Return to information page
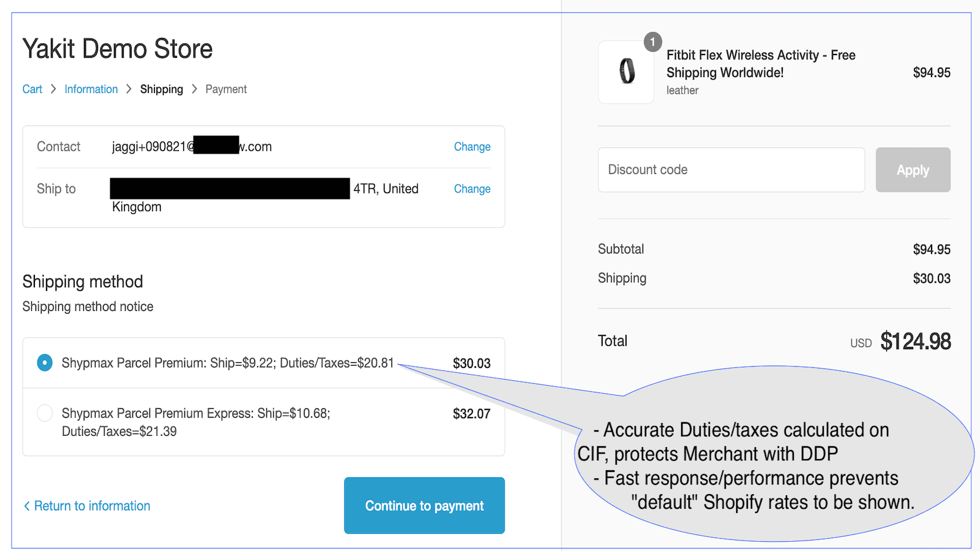Viewport: 980px width, 551px height. point(92,506)
